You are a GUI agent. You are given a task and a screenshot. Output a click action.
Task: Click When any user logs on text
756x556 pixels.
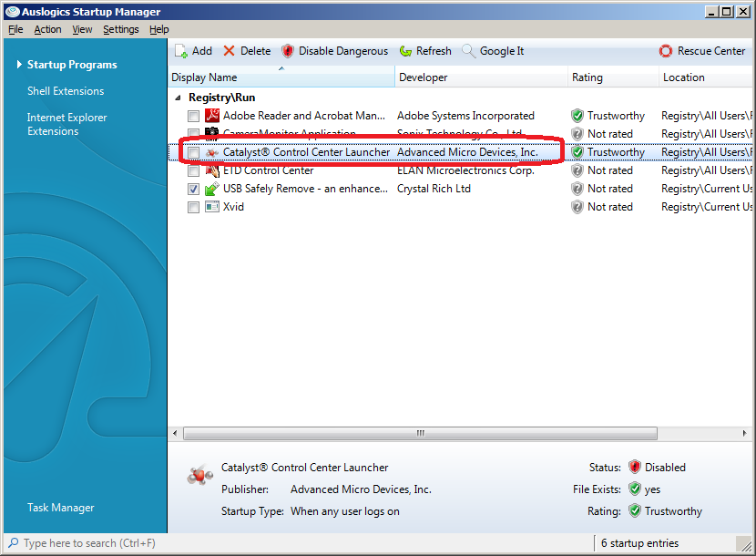coord(344,511)
